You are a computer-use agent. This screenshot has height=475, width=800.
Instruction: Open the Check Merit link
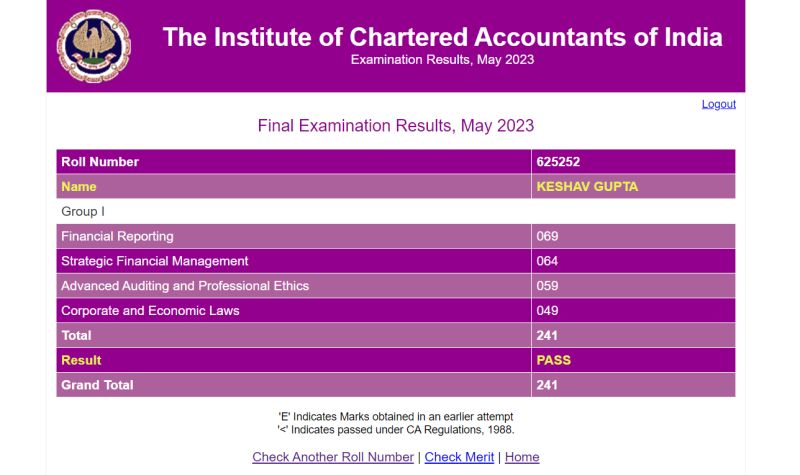pos(459,457)
